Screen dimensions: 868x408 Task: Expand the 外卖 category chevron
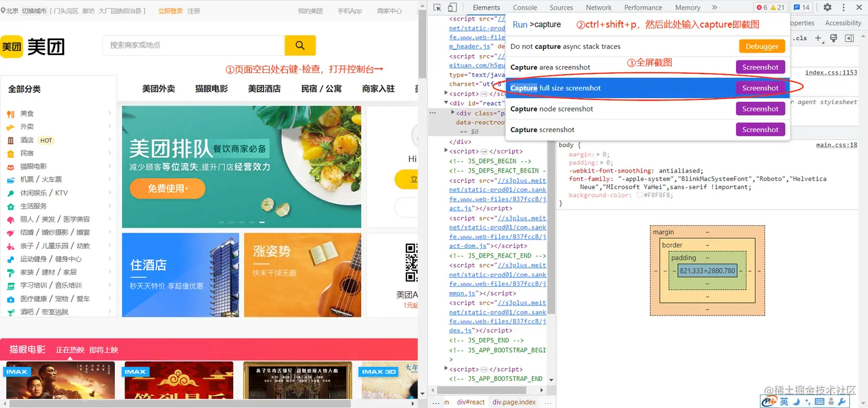[x=110, y=126]
